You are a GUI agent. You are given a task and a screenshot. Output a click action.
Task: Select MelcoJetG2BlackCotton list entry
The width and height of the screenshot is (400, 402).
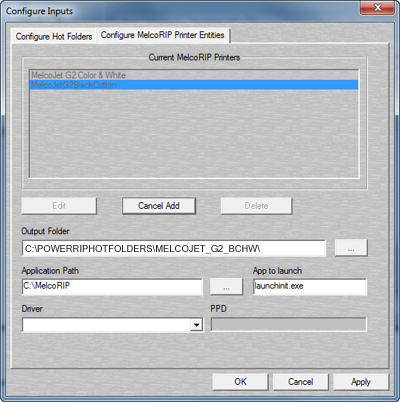click(194, 85)
